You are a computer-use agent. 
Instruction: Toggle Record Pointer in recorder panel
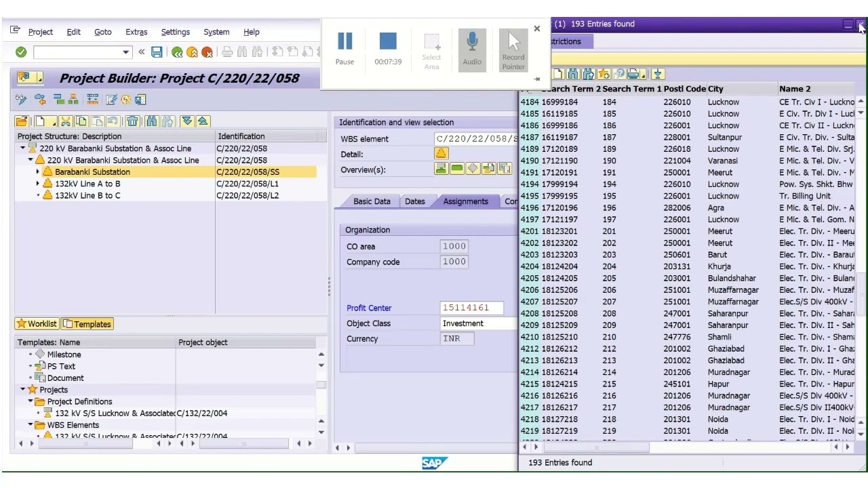click(x=513, y=50)
